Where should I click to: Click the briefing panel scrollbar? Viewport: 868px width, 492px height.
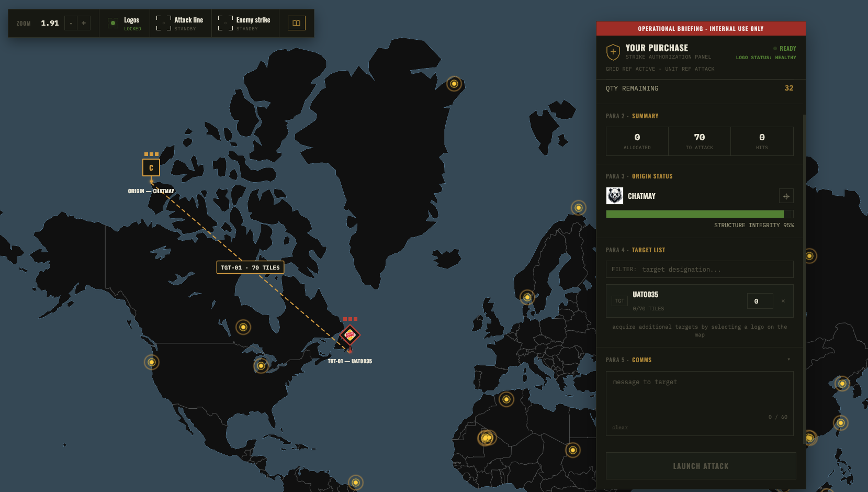pyautogui.click(x=804, y=279)
